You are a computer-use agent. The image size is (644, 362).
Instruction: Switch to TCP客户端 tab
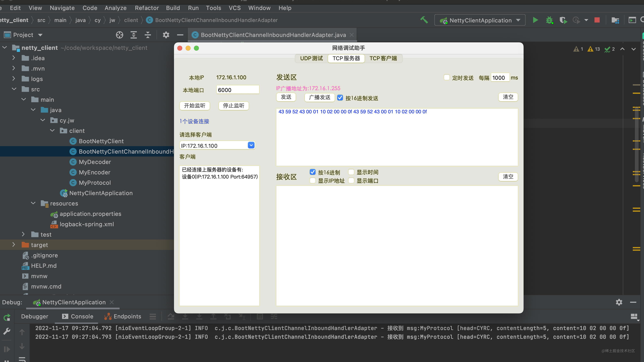pos(383,58)
